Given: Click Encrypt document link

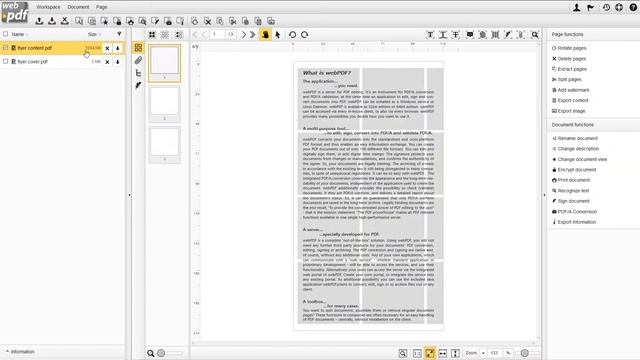Looking at the screenshot, I should pyautogui.click(x=574, y=170).
